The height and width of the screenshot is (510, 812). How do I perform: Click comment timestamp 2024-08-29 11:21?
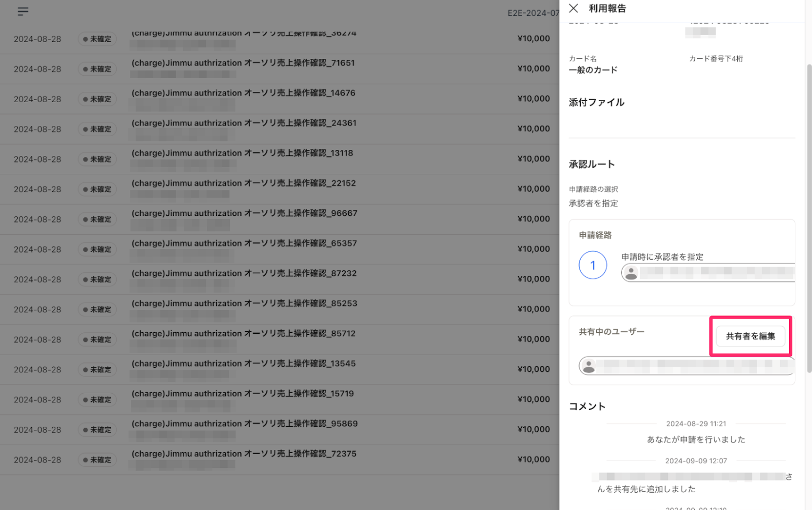(x=696, y=424)
